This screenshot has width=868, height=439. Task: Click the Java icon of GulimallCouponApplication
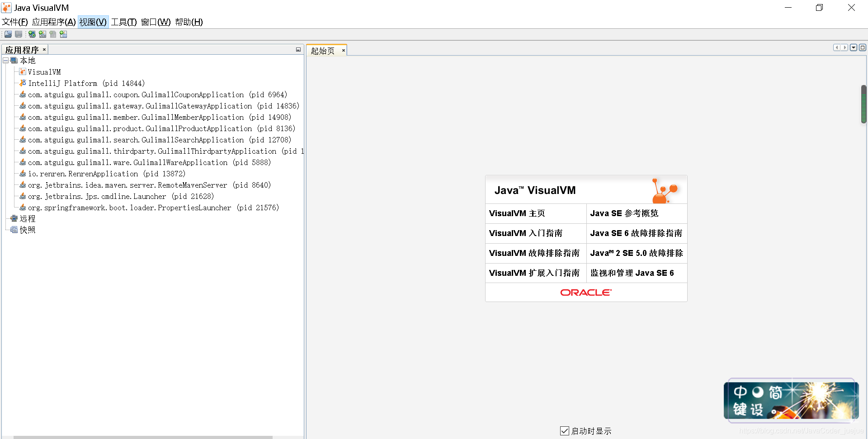(23, 94)
